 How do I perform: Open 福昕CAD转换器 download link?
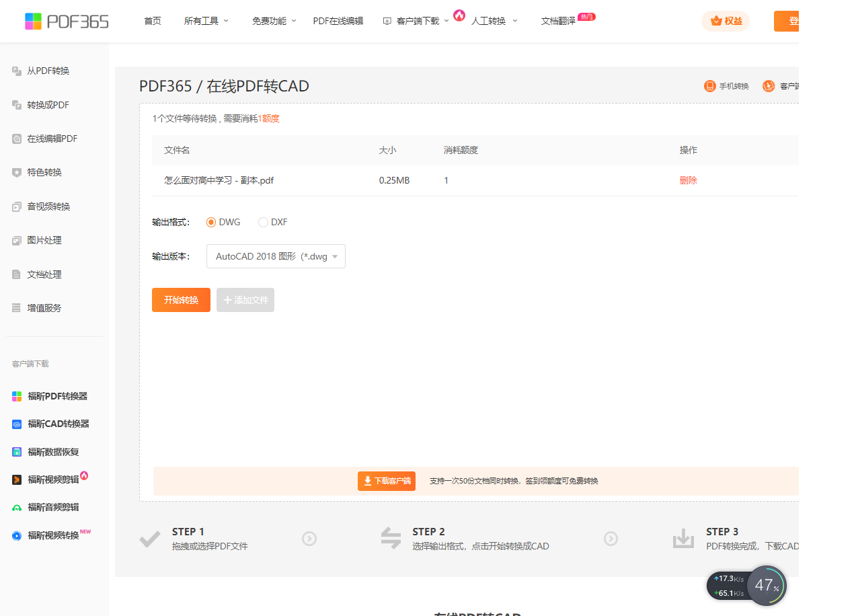pyautogui.click(x=58, y=424)
